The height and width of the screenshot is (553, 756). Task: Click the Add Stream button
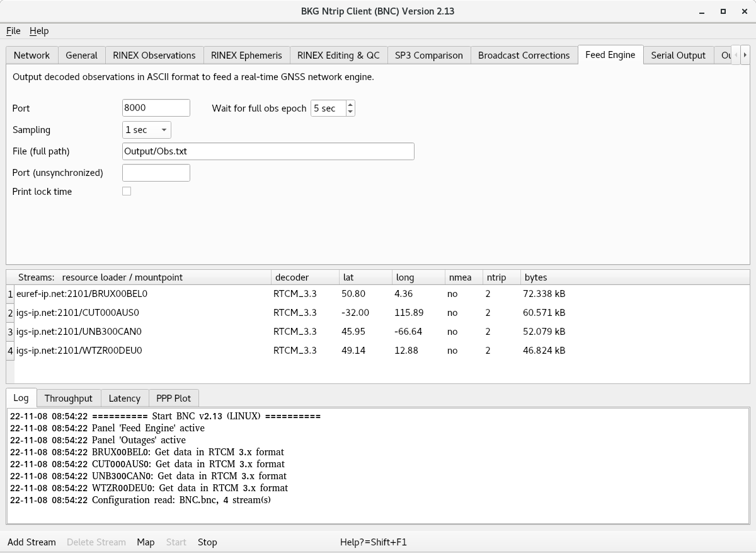pyautogui.click(x=31, y=542)
